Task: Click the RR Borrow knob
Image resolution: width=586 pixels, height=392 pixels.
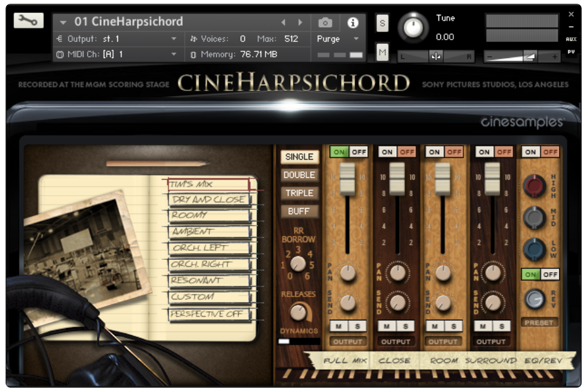Action: [298, 264]
